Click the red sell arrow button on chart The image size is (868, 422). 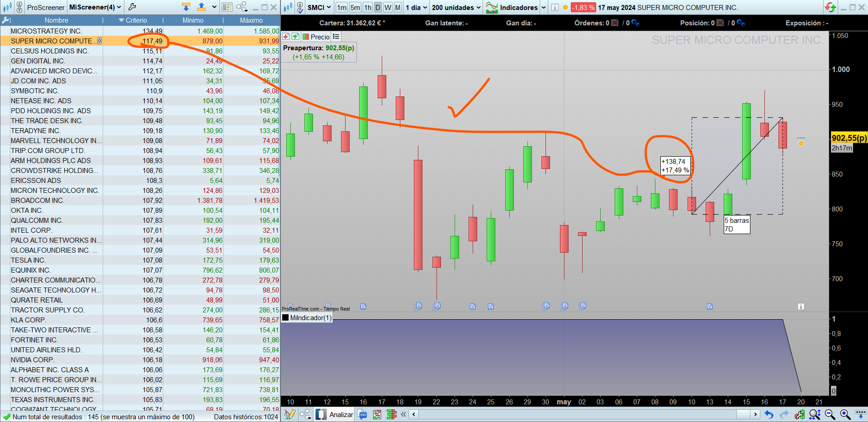point(286,37)
